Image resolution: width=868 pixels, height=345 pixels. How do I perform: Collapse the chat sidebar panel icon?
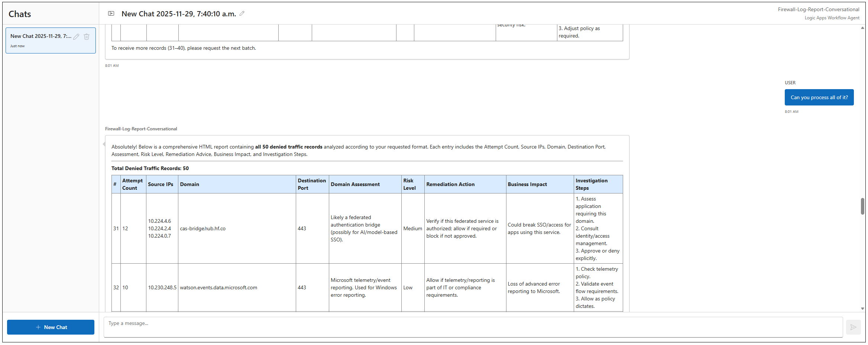click(111, 14)
